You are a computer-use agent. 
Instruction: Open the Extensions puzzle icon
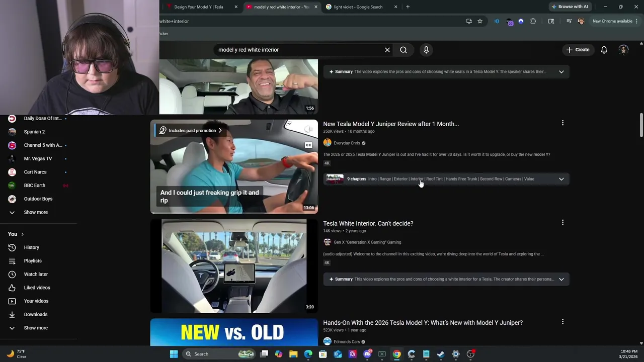pos(533,21)
